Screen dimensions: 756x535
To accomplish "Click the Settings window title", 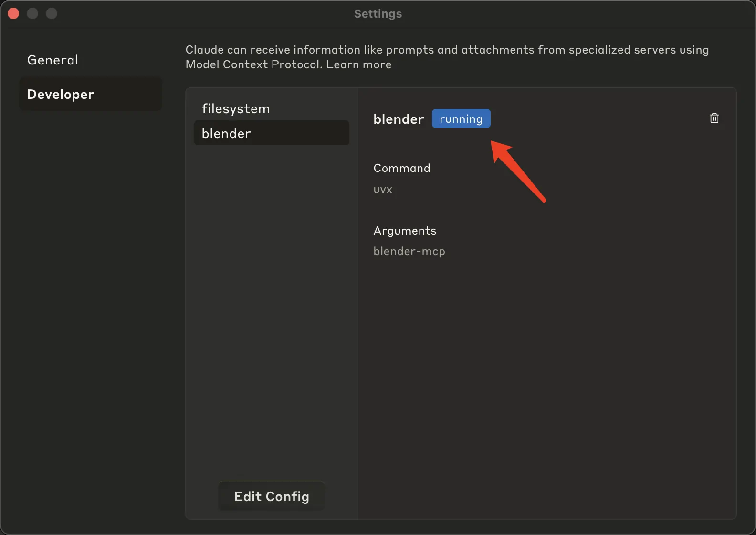I will 378,14.
